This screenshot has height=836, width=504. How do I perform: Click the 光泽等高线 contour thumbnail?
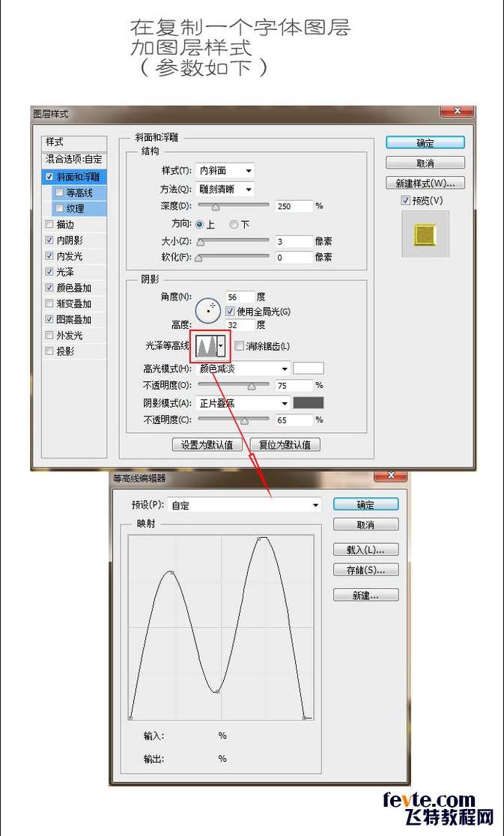(x=206, y=347)
